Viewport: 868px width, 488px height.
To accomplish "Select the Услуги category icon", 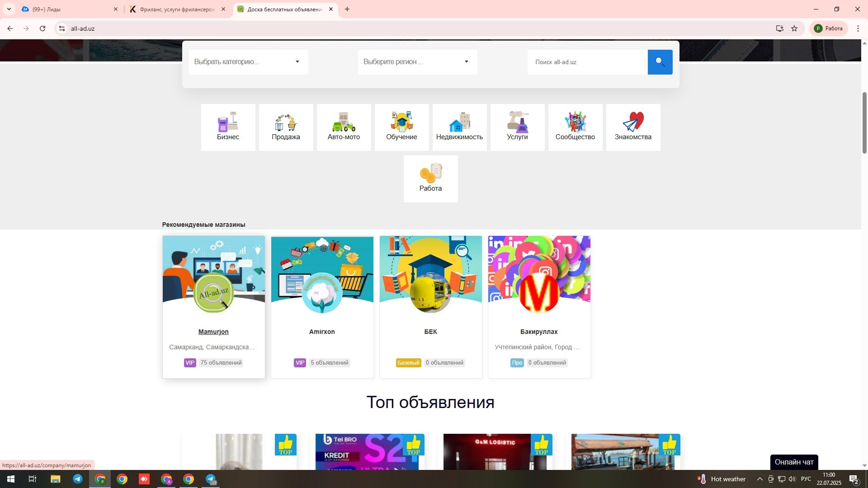I will click(x=517, y=127).
